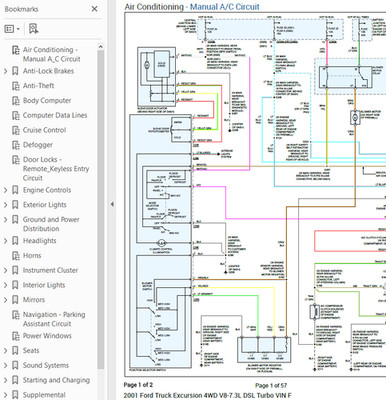Image resolution: width=386 pixels, height=400 pixels.
Task: Click the Interior Lights bookmark icon
Action: point(15,285)
